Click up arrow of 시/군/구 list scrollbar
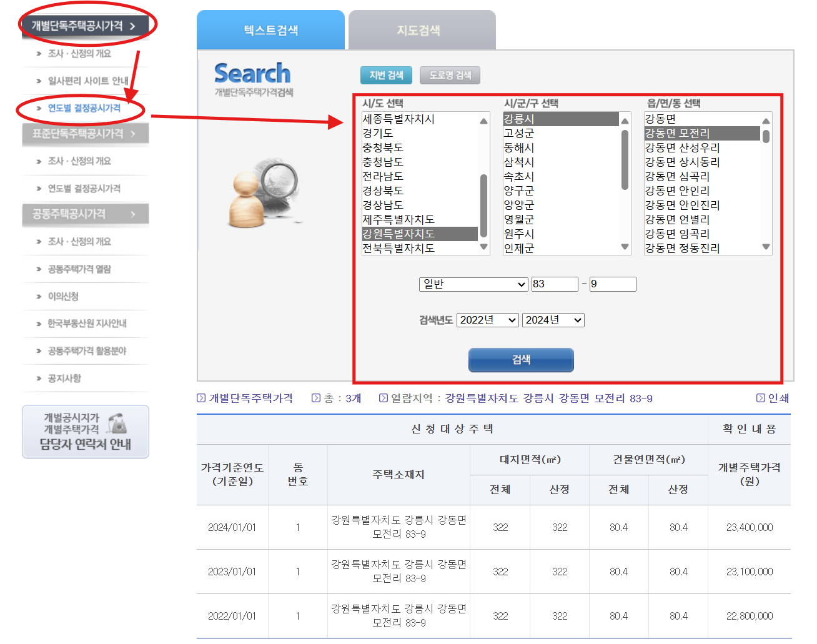The image size is (817, 644). tap(625, 120)
